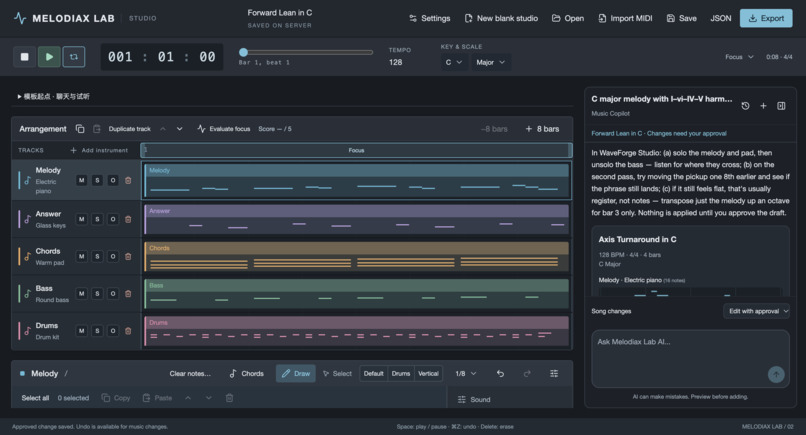Click the Melodiax Lab logo
The height and width of the screenshot is (435, 806).
point(20,19)
